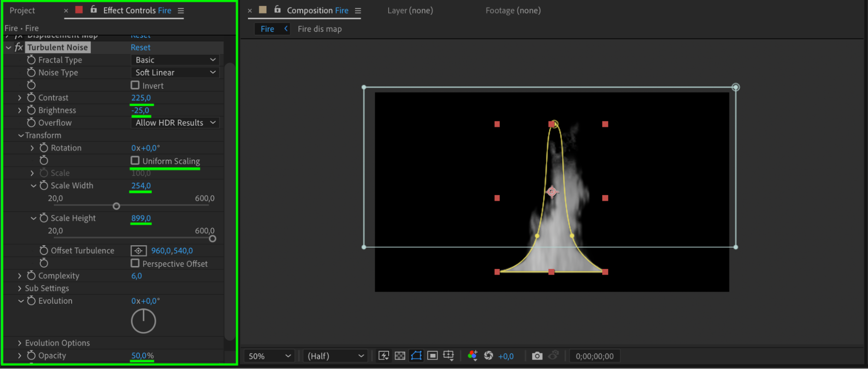
Task: Toggle mask and shape path visibility
Action: coord(416,356)
